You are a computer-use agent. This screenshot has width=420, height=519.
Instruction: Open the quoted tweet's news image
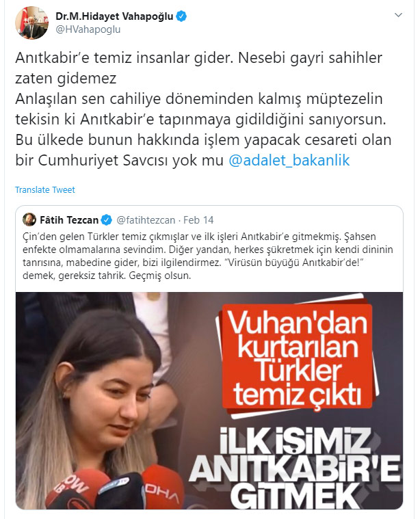coord(209,401)
